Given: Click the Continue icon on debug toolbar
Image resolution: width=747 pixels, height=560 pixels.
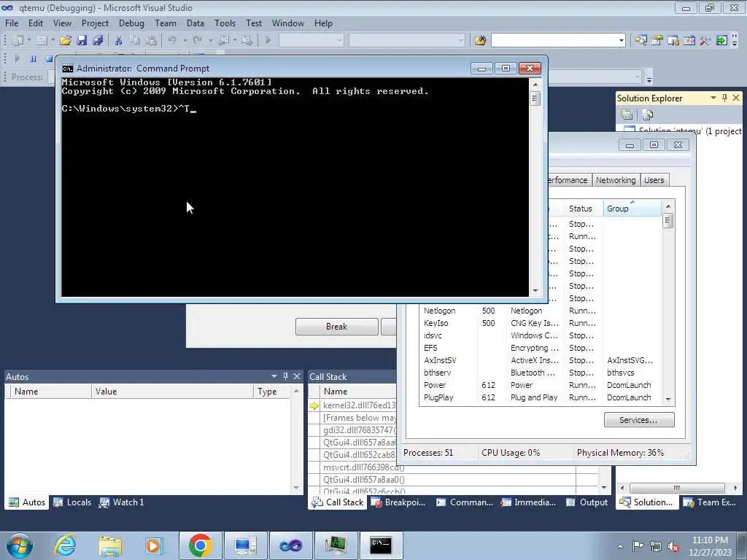Looking at the screenshot, I should point(18,58).
